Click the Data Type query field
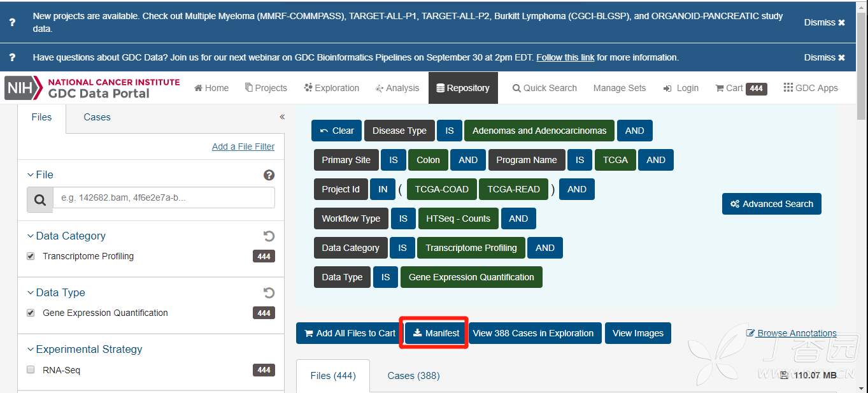Image resolution: width=868 pixels, height=393 pixels. click(342, 277)
